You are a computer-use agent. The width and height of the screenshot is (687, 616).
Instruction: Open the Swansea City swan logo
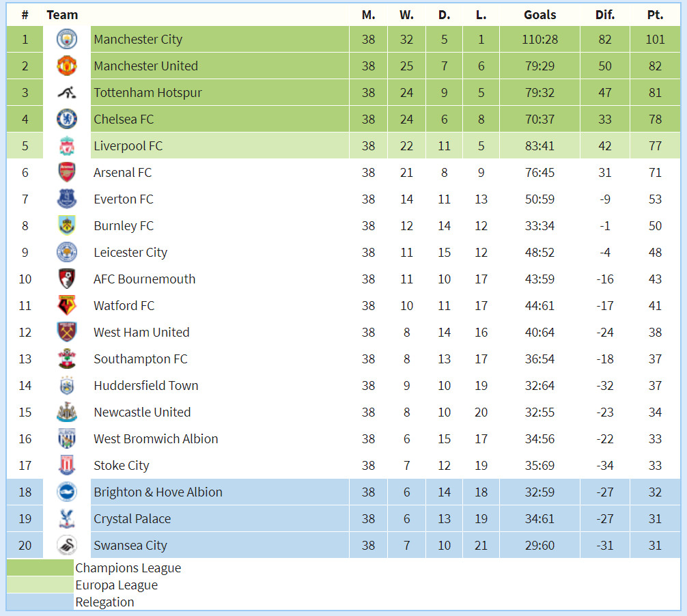point(67,545)
